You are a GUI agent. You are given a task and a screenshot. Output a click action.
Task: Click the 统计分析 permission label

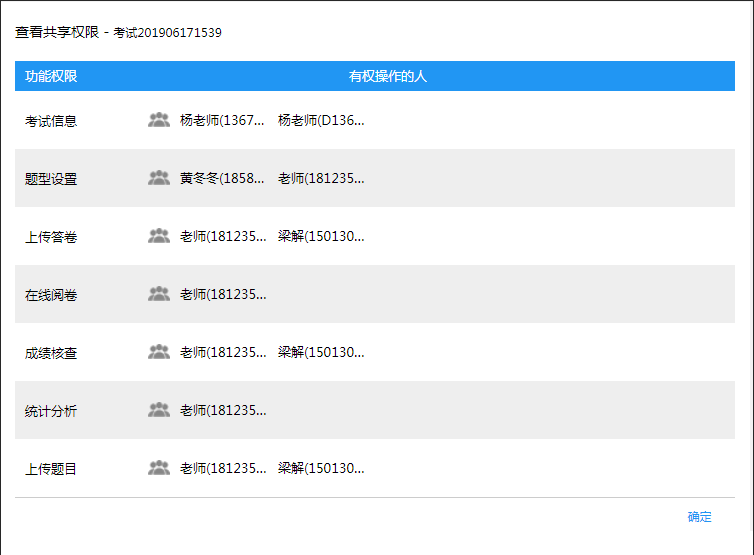tap(51, 411)
